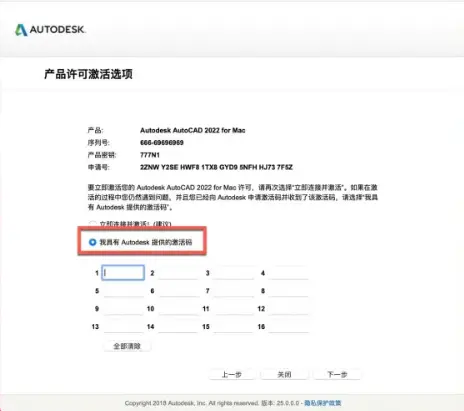The height and width of the screenshot is (411, 464).
Task: Click activation code field 12
Action: click(289, 309)
